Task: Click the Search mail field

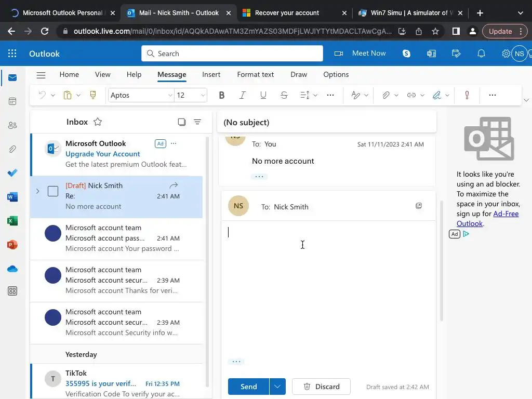Action: 232,54
